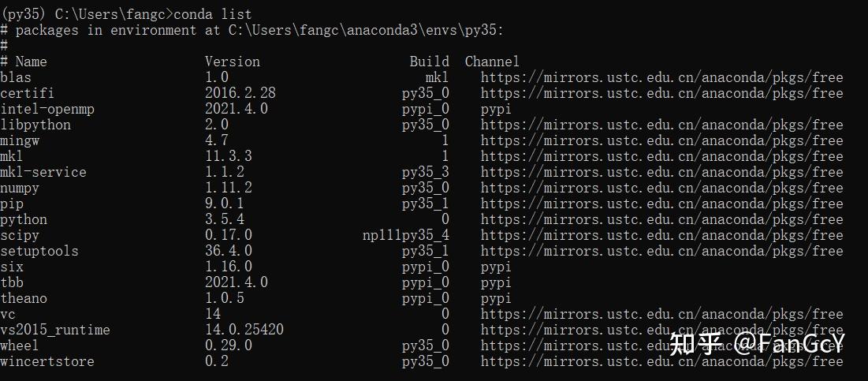
Task: Click the pypi channel for tbb
Action: coord(495,283)
